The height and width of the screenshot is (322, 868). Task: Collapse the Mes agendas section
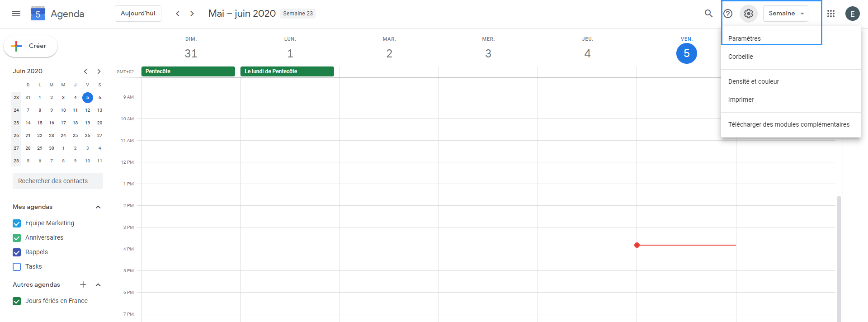point(98,207)
